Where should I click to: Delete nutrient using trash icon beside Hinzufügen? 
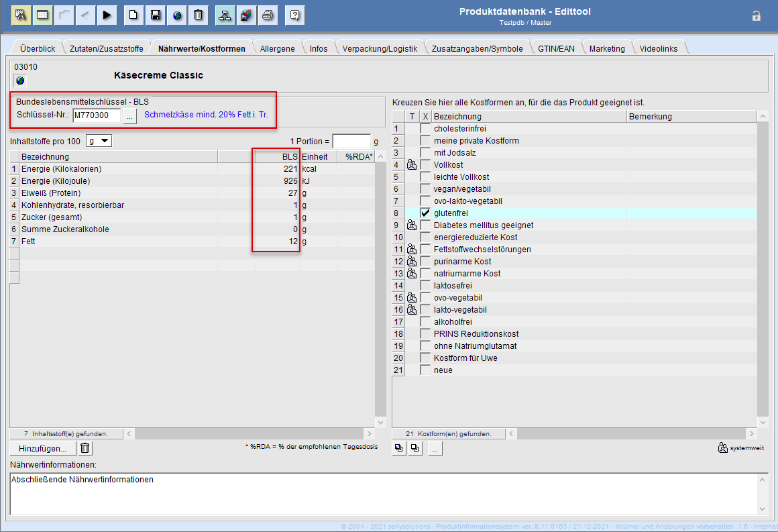tap(85, 448)
